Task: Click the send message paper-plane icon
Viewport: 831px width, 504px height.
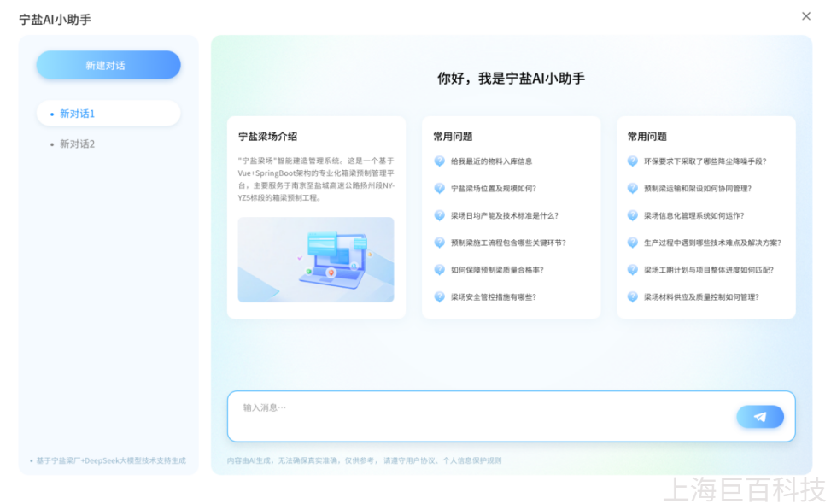Action: coord(759,416)
